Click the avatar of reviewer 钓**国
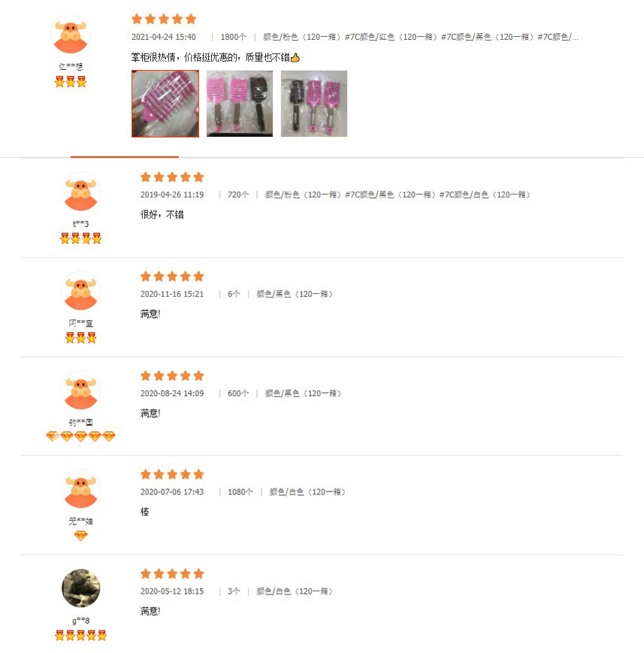Viewport: 644px width, 653px height. [81, 390]
